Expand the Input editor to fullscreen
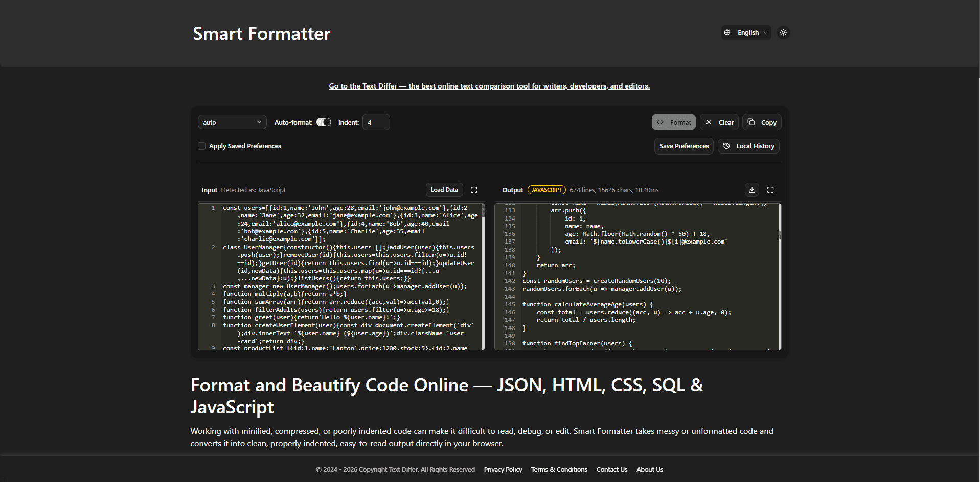The height and width of the screenshot is (482, 980). click(x=474, y=190)
